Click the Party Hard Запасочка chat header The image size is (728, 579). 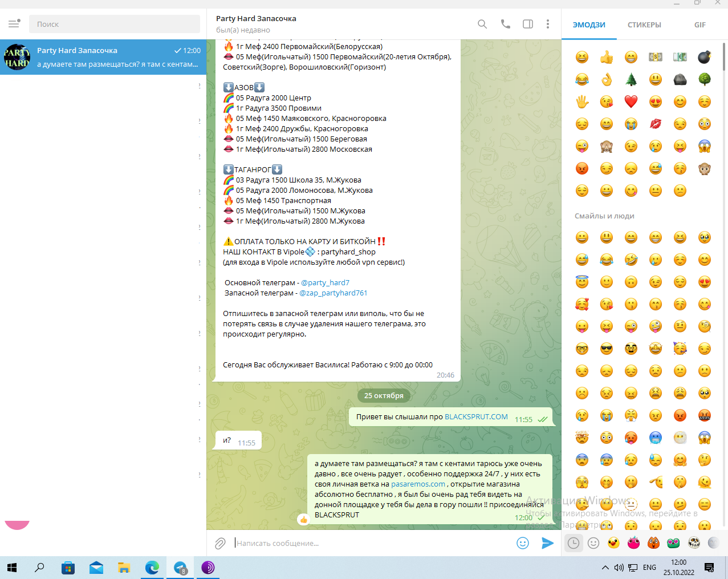point(256,18)
